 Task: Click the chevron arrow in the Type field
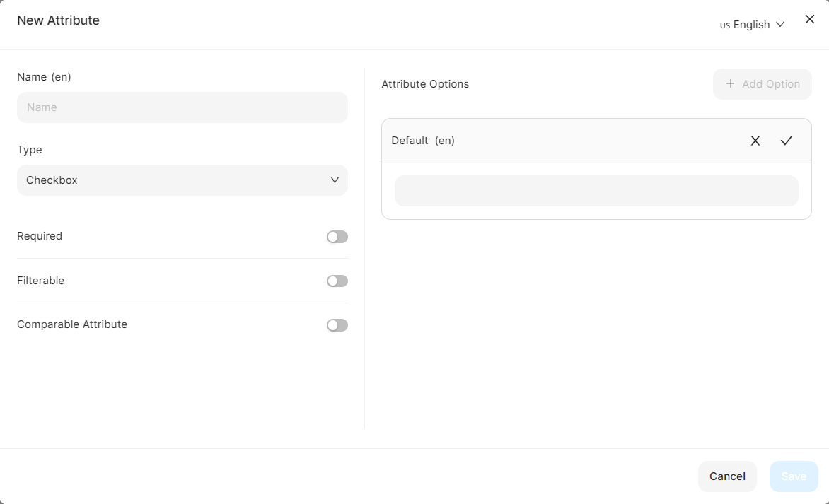pos(335,180)
